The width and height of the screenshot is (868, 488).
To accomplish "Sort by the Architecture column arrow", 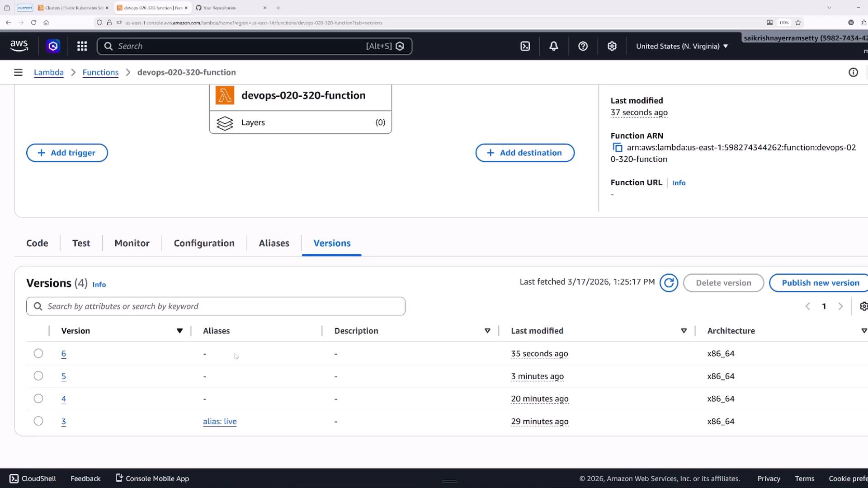I will pyautogui.click(x=864, y=331).
